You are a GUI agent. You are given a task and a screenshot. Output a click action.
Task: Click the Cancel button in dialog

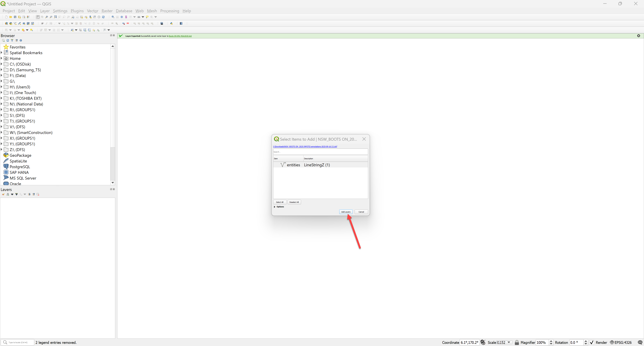361,212
